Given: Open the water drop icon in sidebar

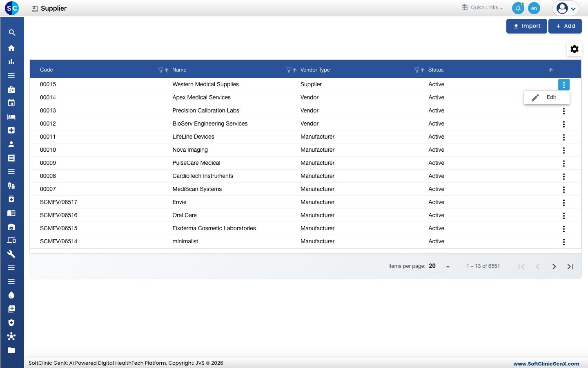Looking at the screenshot, I should click(11, 295).
